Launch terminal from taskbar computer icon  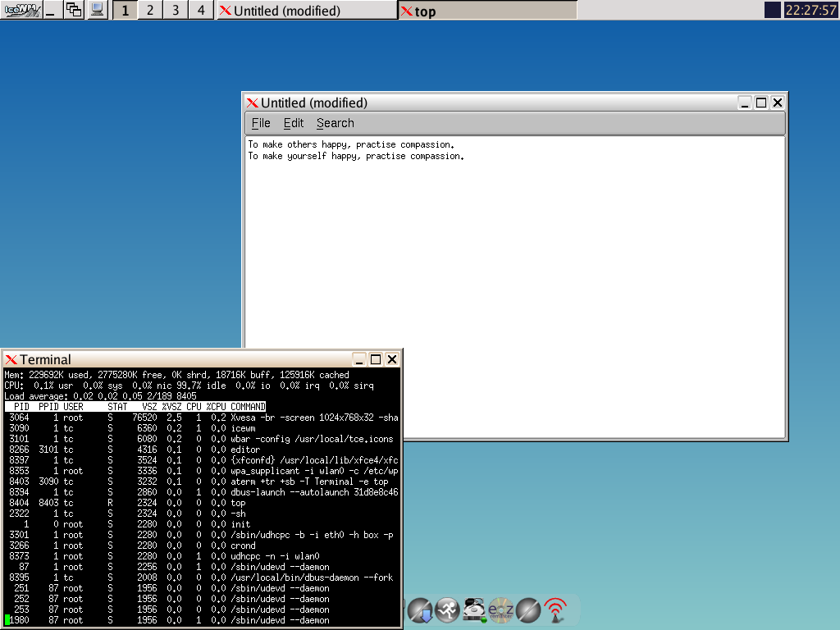[97, 10]
